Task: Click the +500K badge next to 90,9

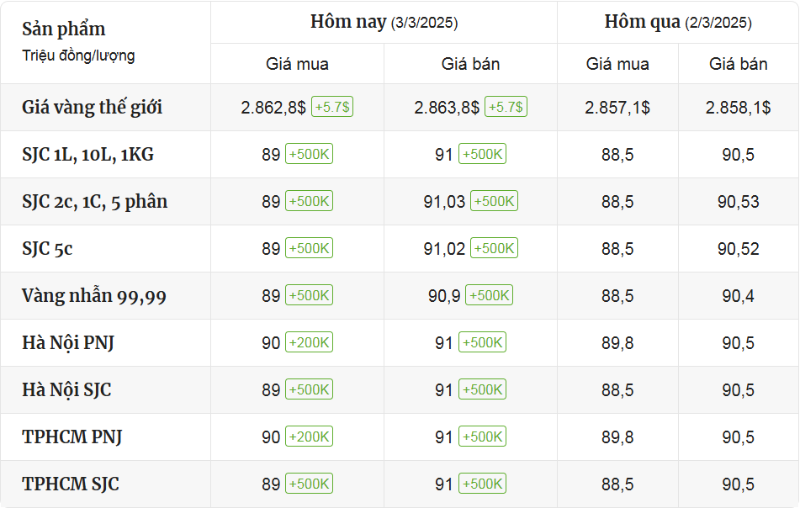Action: pyautogui.click(x=489, y=296)
